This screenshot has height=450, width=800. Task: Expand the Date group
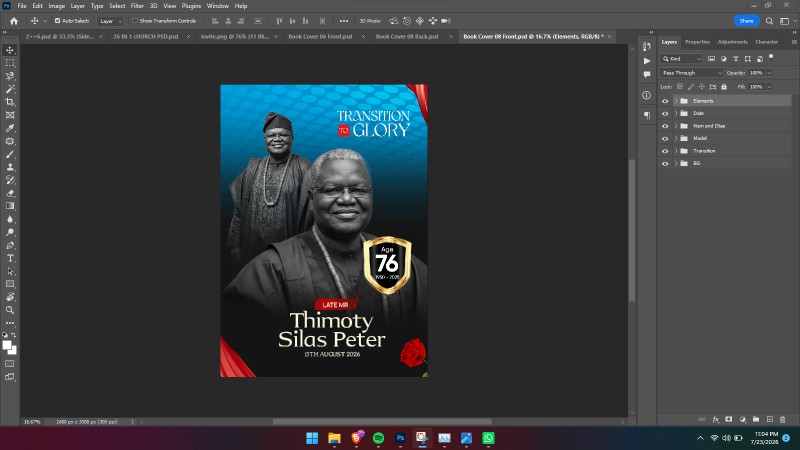tap(676, 113)
